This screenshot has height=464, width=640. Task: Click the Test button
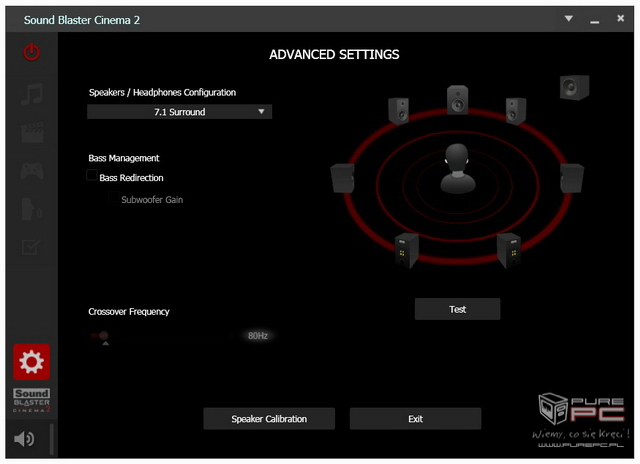[x=458, y=309]
